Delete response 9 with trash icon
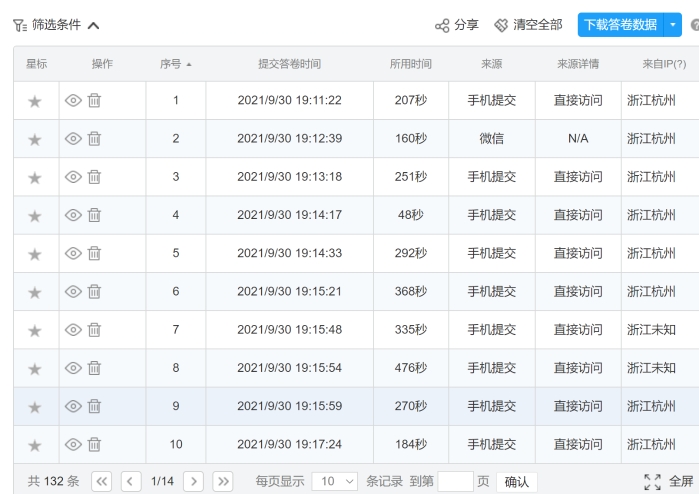Image resolution: width=699 pixels, height=494 pixels. pos(94,406)
